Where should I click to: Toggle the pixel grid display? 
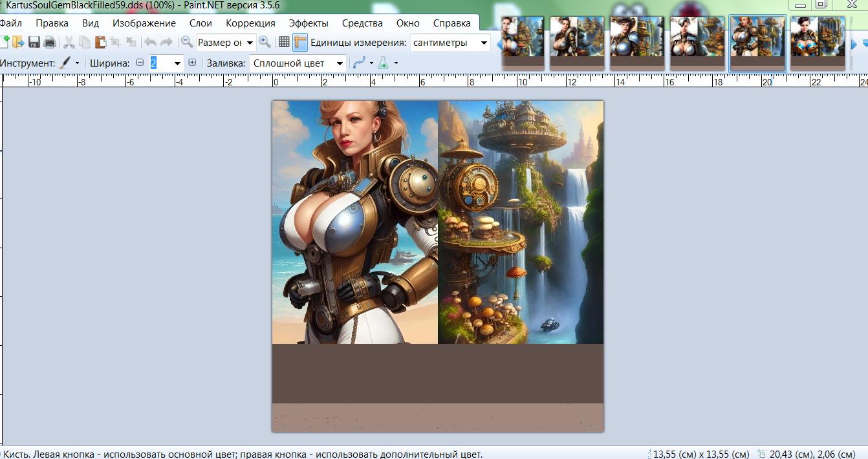point(283,43)
